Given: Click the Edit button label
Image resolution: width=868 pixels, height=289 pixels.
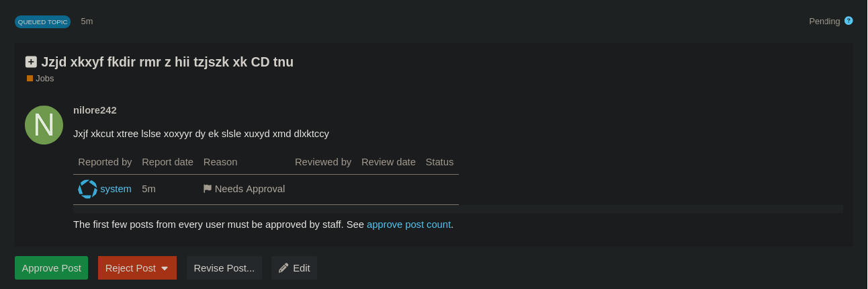Looking at the screenshot, I should [x=302, y=268].
